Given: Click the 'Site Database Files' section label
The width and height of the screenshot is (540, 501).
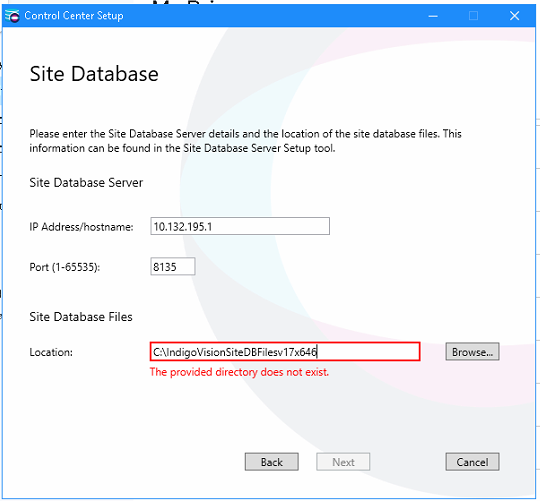Looking at the screenshot, I should click(81, 317).
